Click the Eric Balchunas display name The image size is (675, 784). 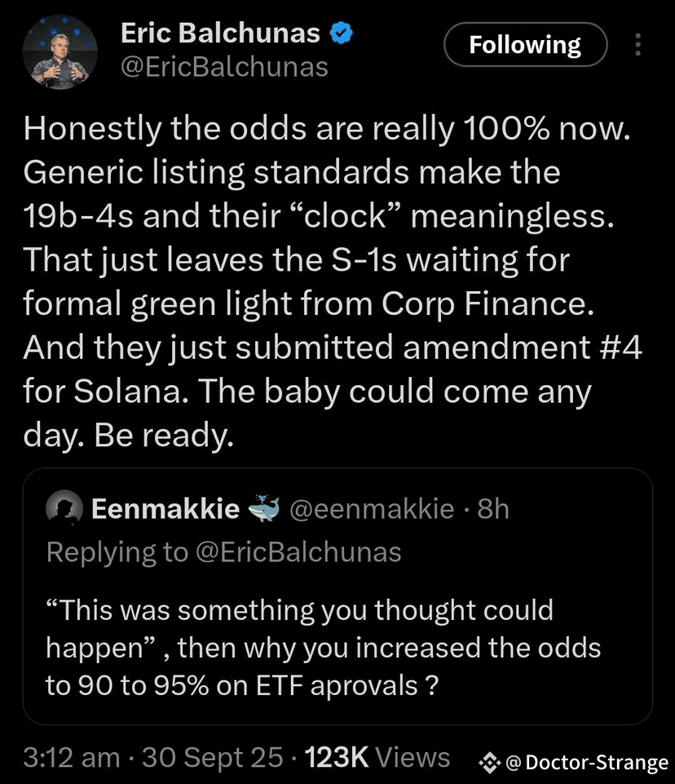[x=220, y=33]
